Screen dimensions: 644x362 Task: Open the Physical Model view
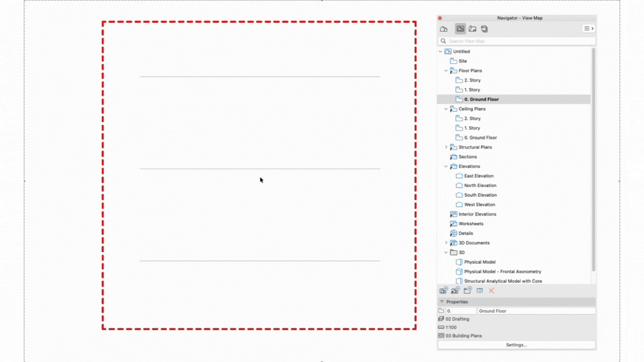[480, 262]
